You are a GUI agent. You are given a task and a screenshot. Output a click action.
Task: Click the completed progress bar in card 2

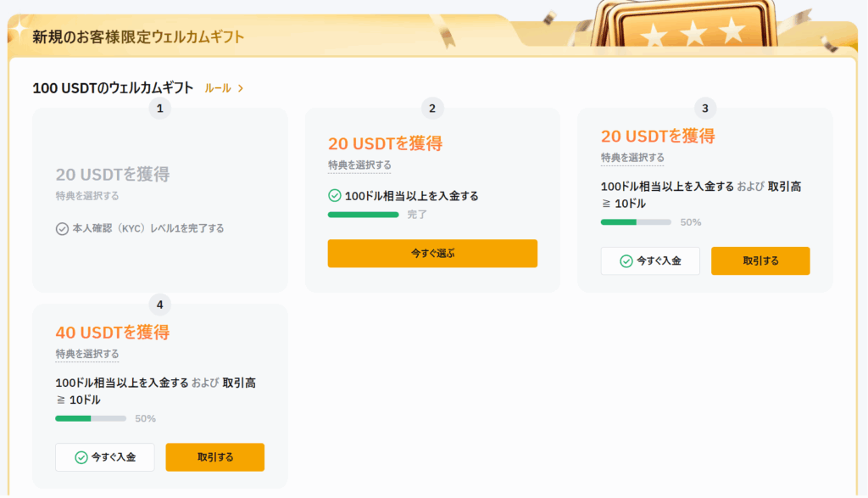363,215
